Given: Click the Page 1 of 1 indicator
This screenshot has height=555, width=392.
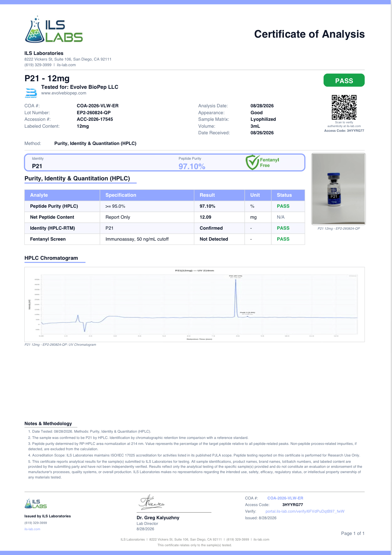Looking at the screenshot, I should 353,533.
